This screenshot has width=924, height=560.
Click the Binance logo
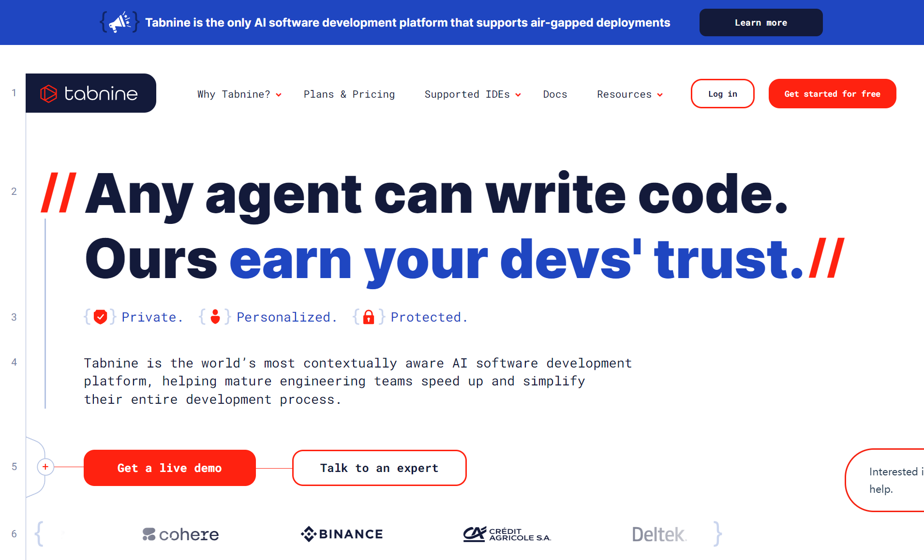click(342, 534)
